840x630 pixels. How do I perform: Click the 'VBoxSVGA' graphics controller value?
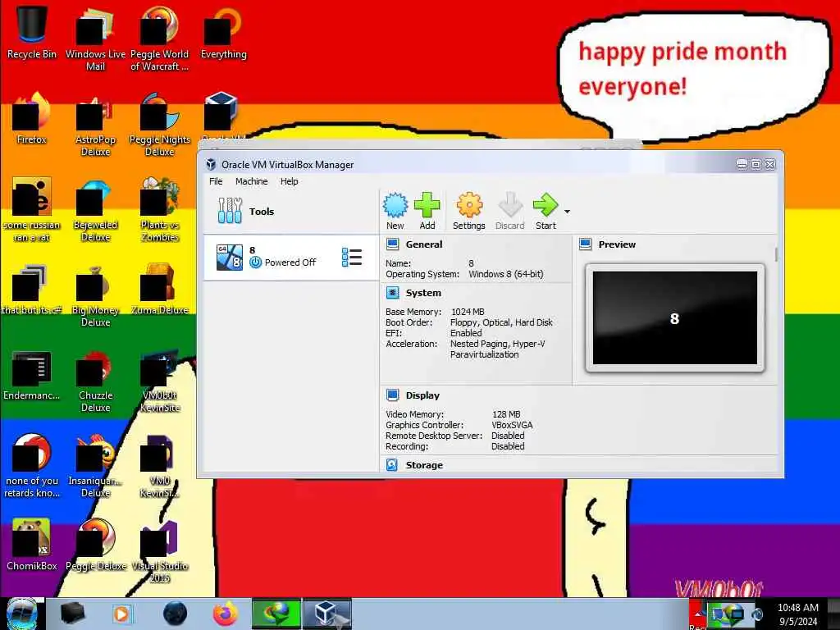click(512, 425)
